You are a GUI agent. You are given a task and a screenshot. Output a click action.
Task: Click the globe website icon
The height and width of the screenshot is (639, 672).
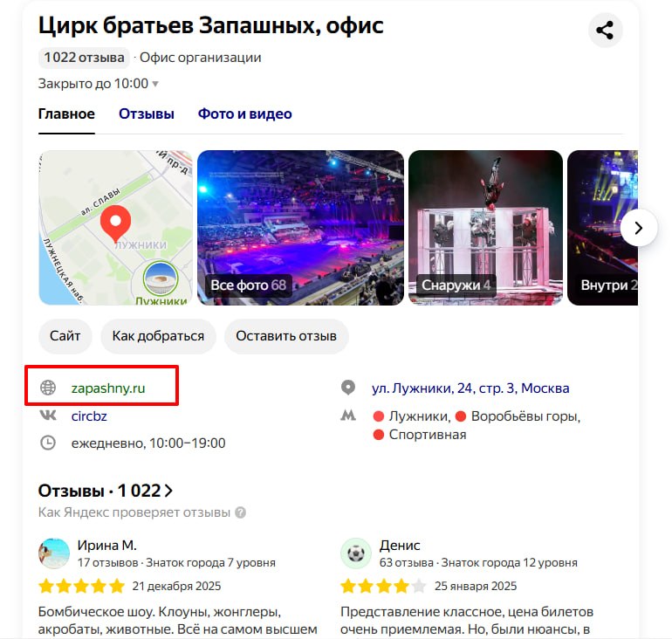48,388
